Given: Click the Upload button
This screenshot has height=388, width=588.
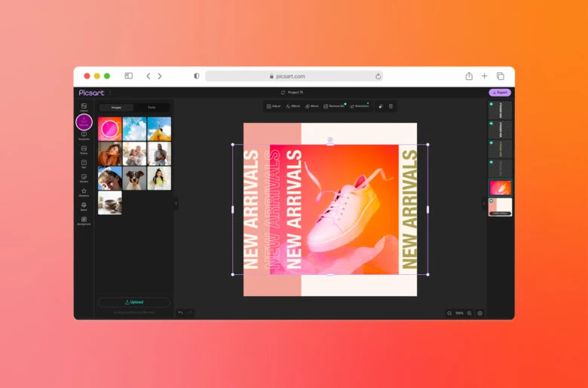Looking at the screenshot, I should [134, 302].
